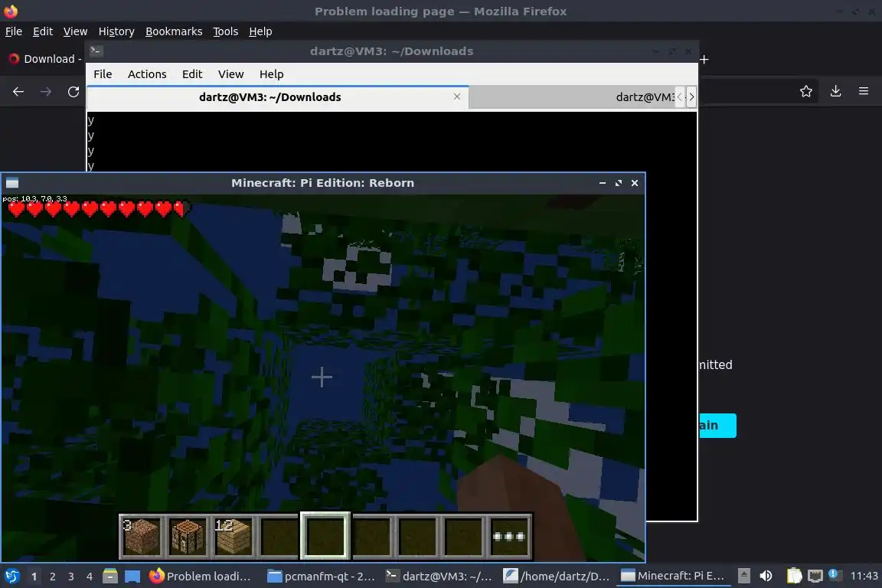Open the terminal Edit menu
This screenshot has height=588, width=882.
pos(192,74)
